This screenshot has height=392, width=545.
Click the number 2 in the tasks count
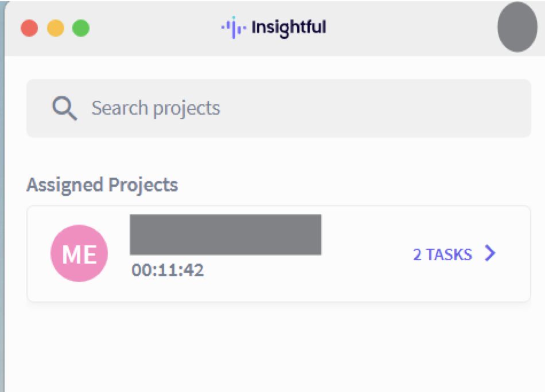coord(417,254)
